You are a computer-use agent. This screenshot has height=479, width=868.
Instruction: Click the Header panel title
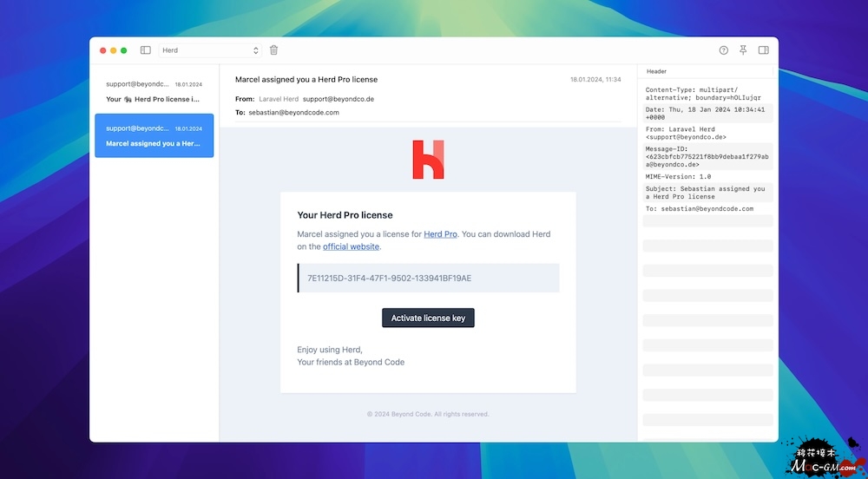(x=657, y=71)
